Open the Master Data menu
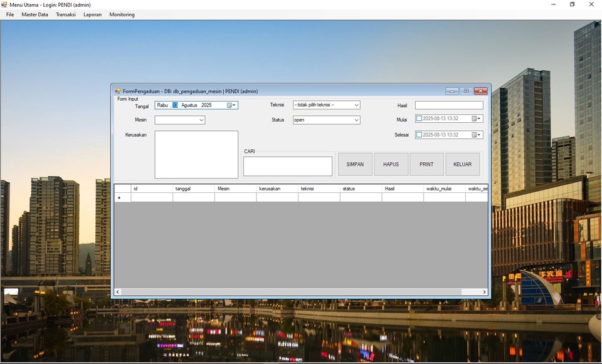This screenshot has width=602, height=364. (34, 14)
